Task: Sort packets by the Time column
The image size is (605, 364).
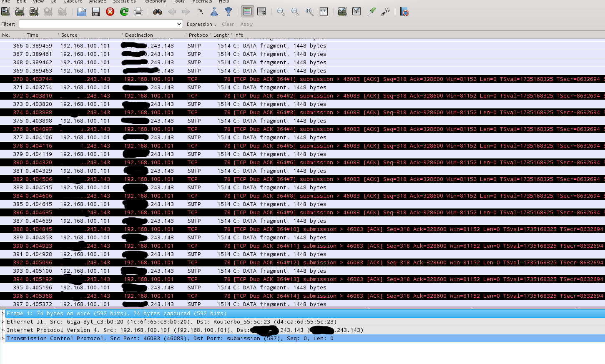Action: (41, 35)
